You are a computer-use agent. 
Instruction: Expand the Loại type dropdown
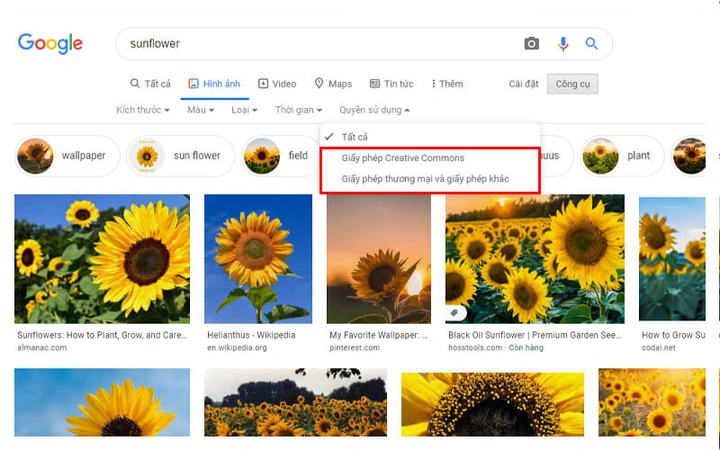click(244, 110)
